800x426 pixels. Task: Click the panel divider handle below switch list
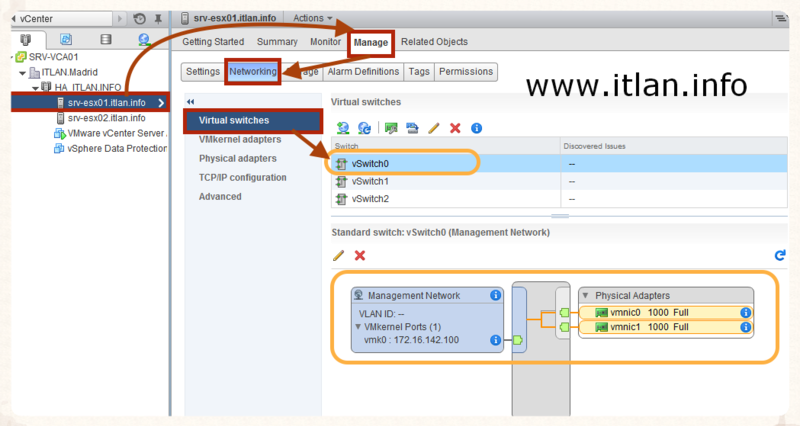(x=558, y=214)
